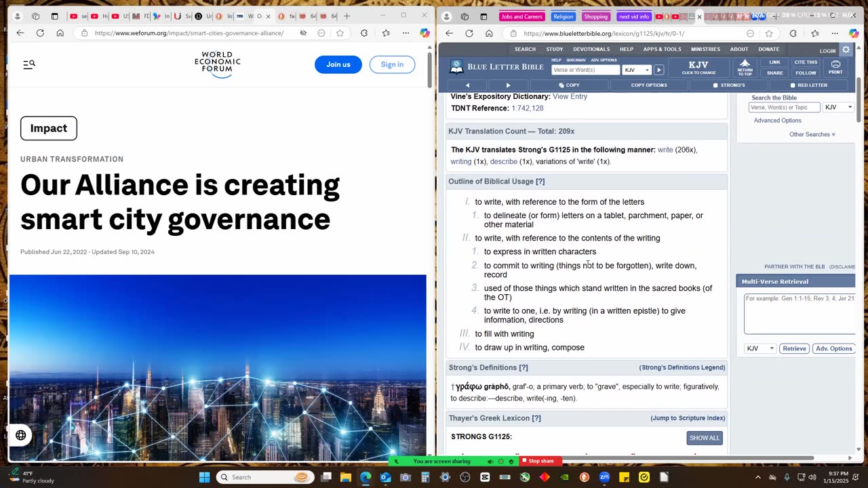Open Blue Letter Bible settings gear
Image resolution: width=868 pixels, height=488 pixels.
[846, 49]
